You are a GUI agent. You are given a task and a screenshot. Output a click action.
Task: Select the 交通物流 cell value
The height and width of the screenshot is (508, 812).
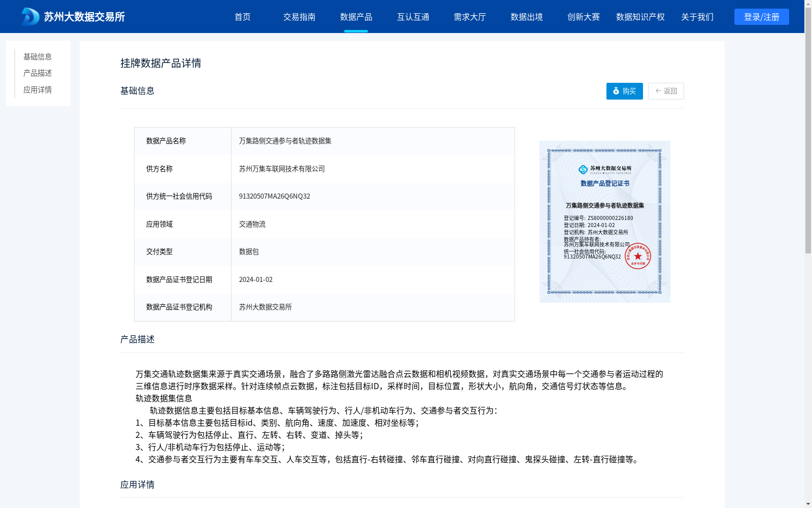pos(252,224)
